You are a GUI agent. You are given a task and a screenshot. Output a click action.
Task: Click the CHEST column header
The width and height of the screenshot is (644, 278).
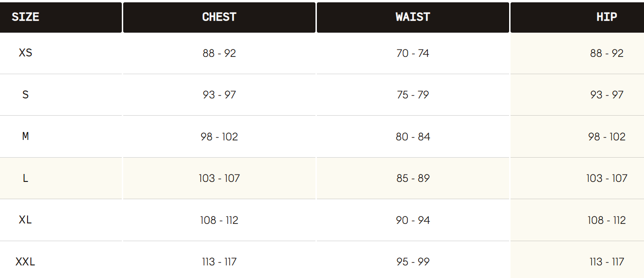(x=219, y=17)
